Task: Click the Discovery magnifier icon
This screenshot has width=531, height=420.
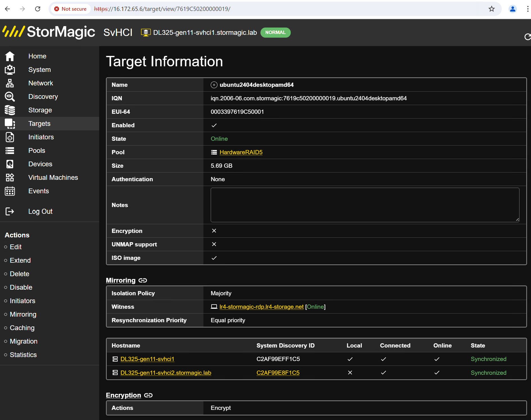Action: (10, 97)
